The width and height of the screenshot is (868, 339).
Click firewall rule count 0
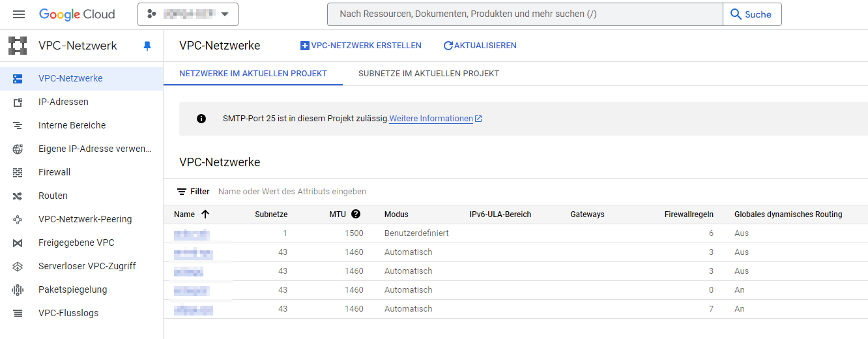[711, 290]
